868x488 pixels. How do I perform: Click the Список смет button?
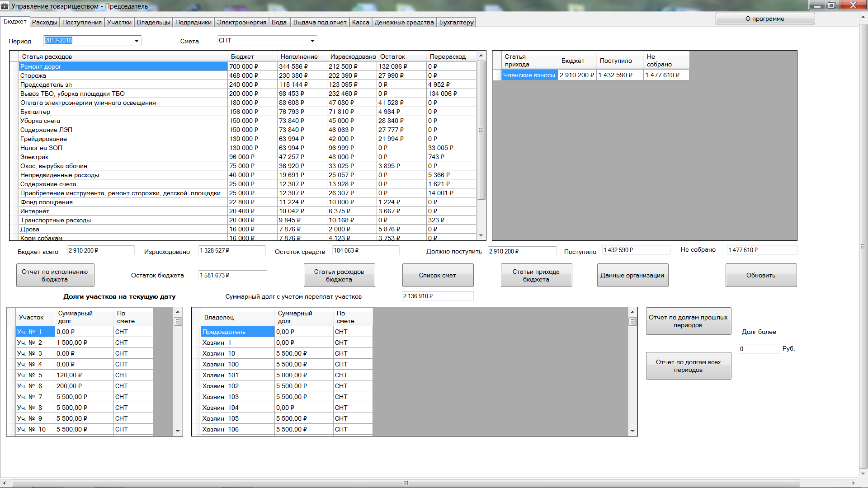tap(438, 275)
